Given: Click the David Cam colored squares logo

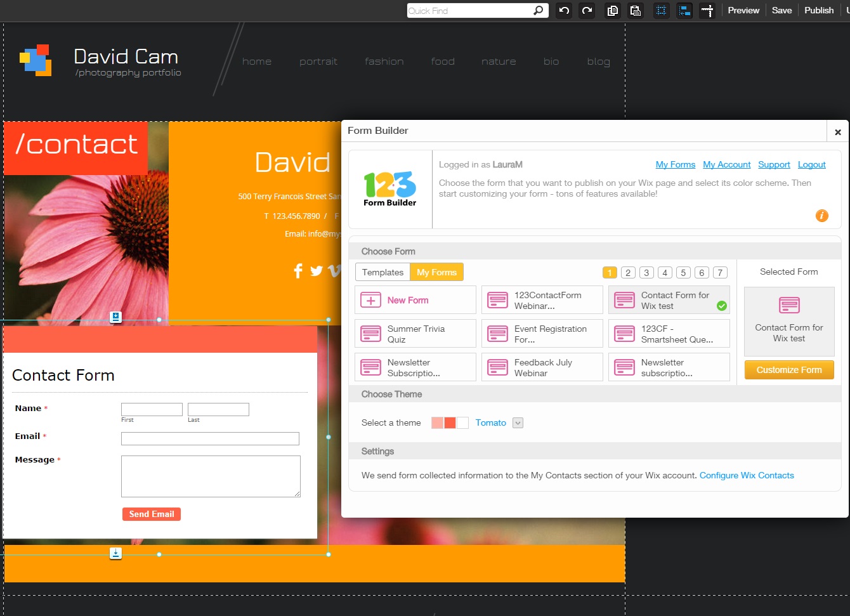Looking at the screenshot, I should tap(36, 60).
